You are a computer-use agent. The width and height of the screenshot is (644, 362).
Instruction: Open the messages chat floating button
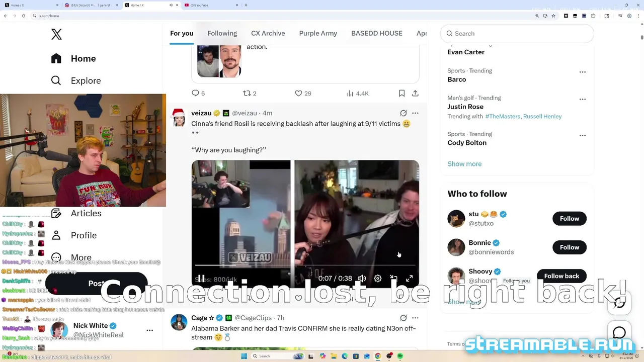tap(619, 333)
